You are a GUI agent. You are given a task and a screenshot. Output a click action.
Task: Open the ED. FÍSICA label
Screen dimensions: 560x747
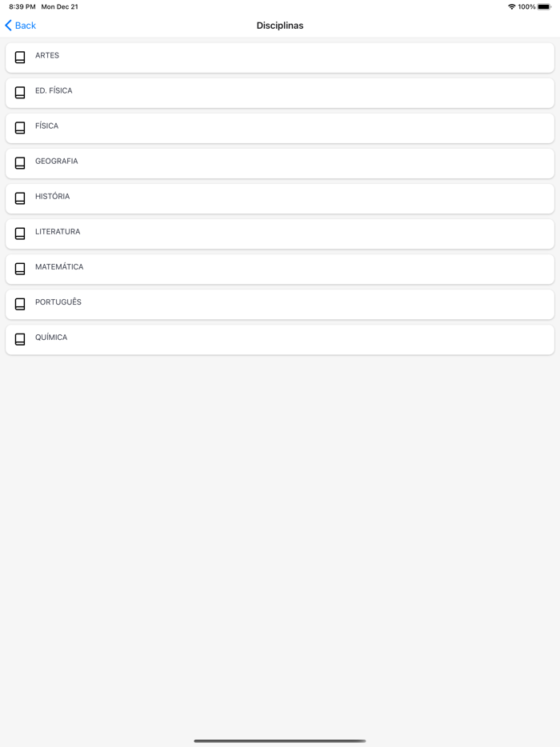point(54,91)
